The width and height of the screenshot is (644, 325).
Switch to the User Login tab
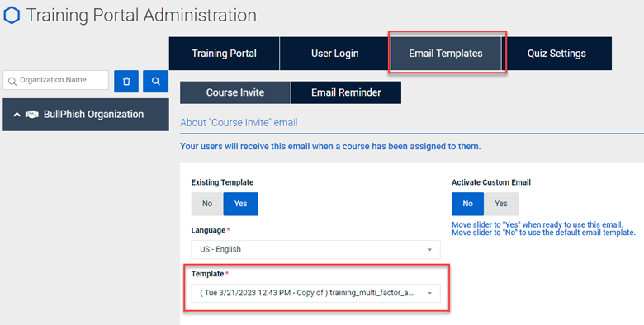334,54
